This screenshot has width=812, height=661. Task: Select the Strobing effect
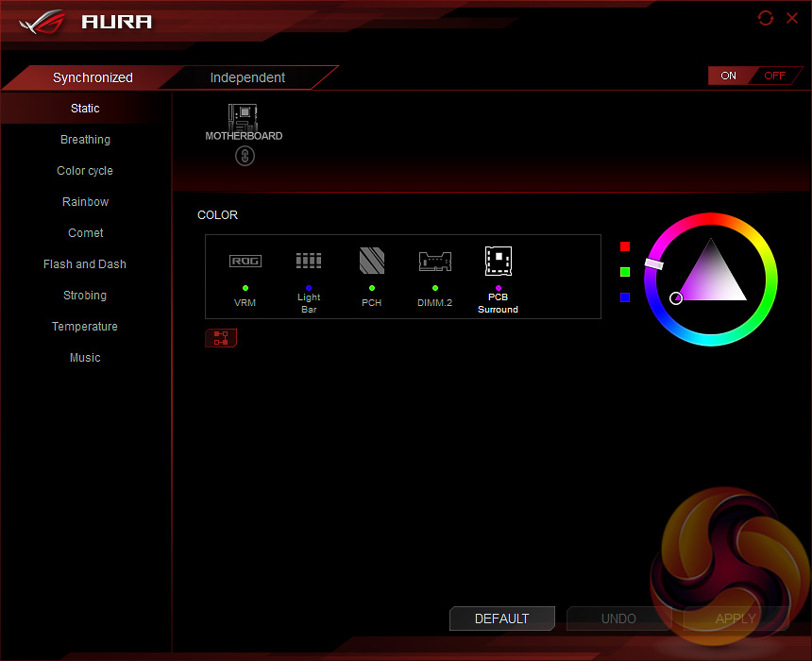[x=85, y=296]
